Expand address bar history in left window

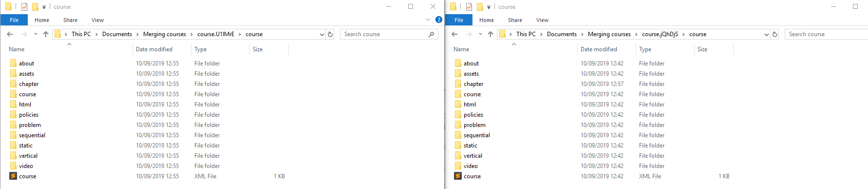tap(321, 34)
